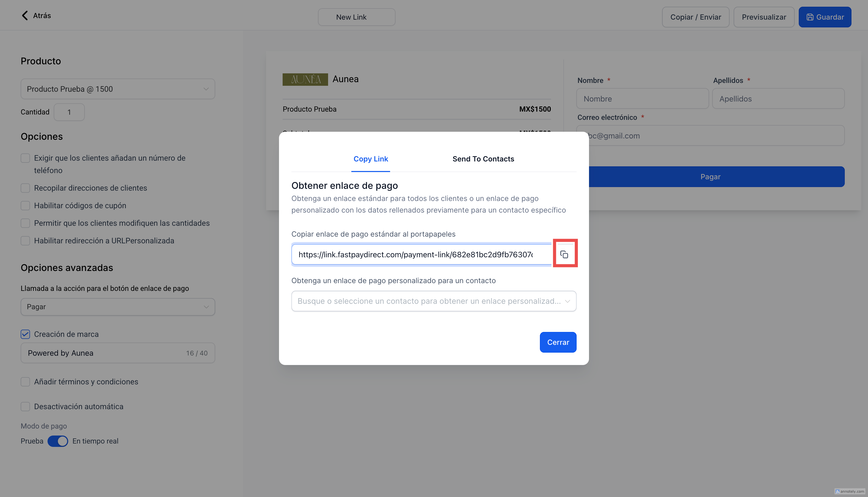This screenshot has width=868, height=497.
Task: Enable Añadir términos y condiciones
Action: coord(25,382)
